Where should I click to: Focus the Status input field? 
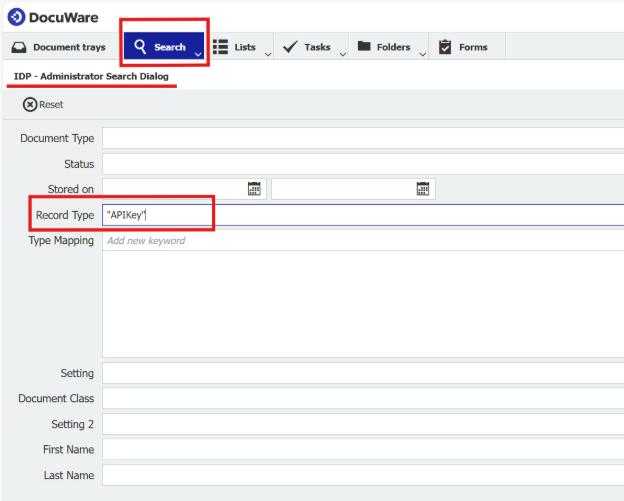[x=360, y=163]
